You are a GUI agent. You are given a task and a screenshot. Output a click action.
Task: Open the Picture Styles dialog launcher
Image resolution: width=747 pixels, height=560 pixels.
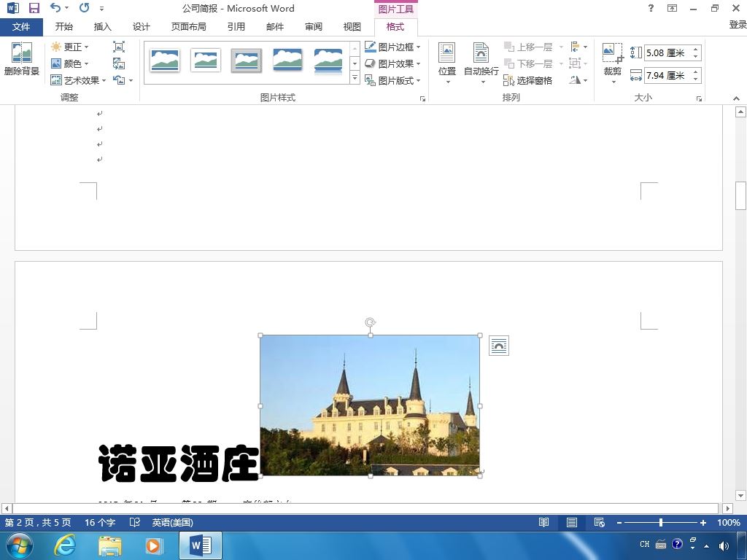tap(422, 98)
